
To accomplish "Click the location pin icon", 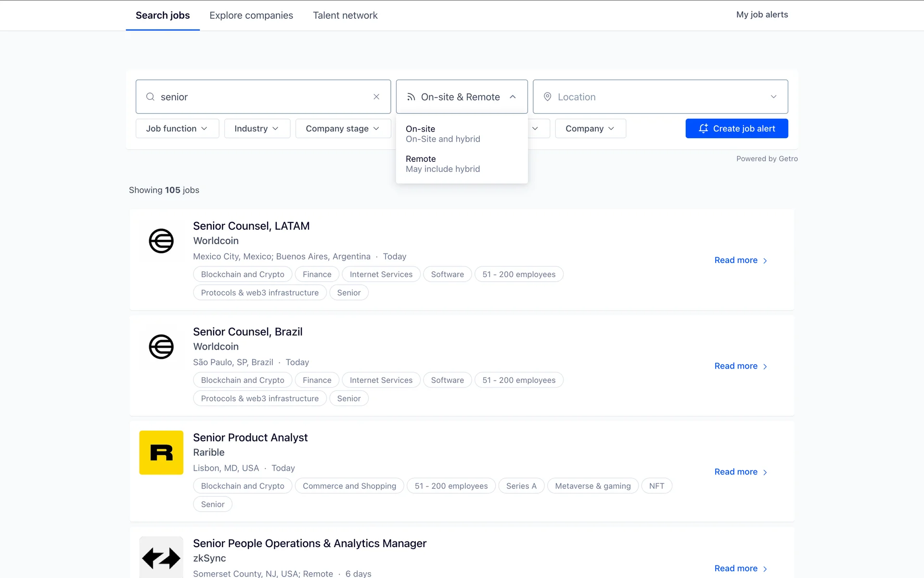I will pos(547,97).
